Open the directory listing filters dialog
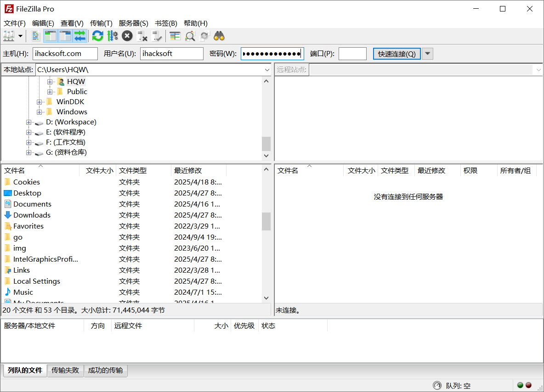Image resolution: width=544 pixels, height=392 pixels. (x=175, y=36)
